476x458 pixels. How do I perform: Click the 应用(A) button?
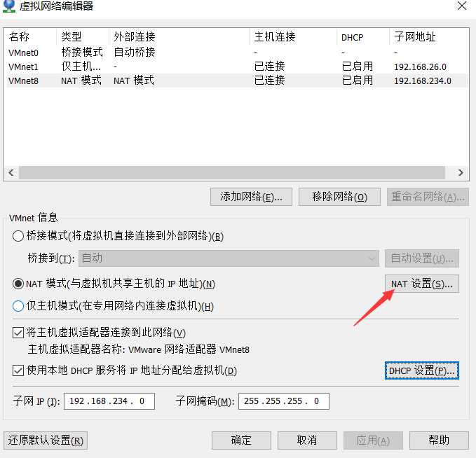[x=373, y=440]
